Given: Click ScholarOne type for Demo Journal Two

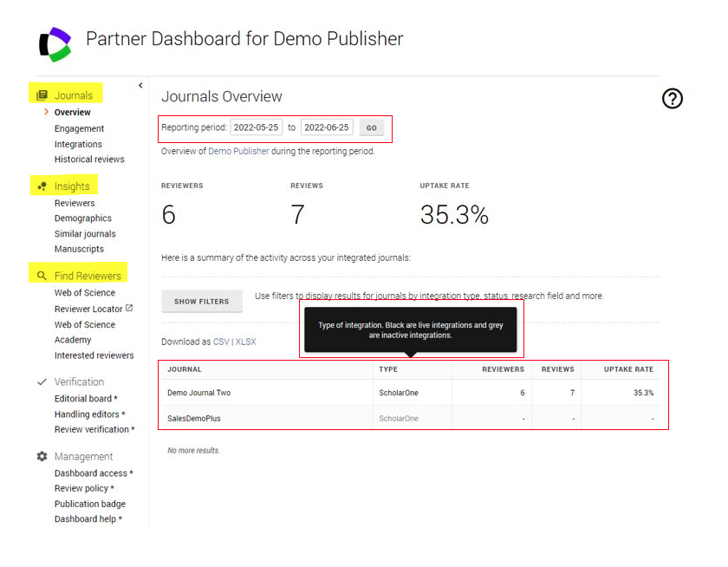Looking at the screenshot, I should pos(399,393).
